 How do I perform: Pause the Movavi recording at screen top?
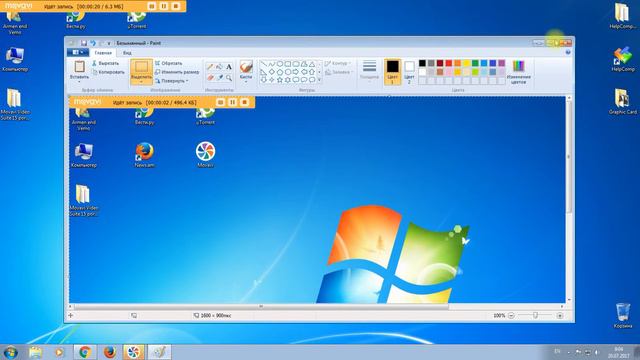[x=164, y=6]
